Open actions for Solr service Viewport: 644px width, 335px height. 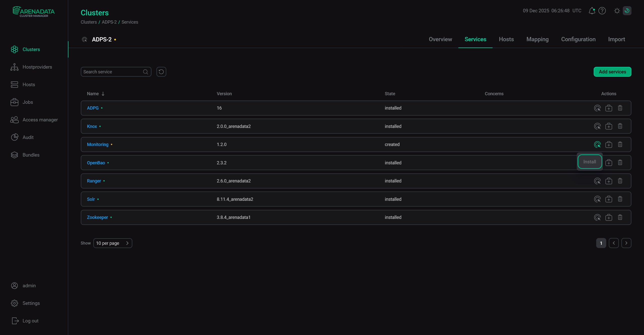tap(597, 199)
